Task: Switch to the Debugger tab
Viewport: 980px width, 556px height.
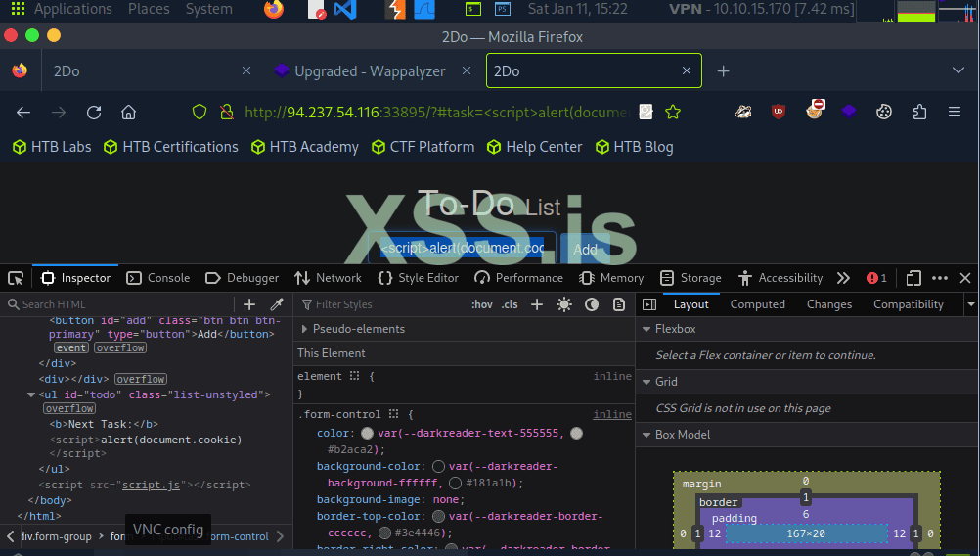Action: (242, 278)
